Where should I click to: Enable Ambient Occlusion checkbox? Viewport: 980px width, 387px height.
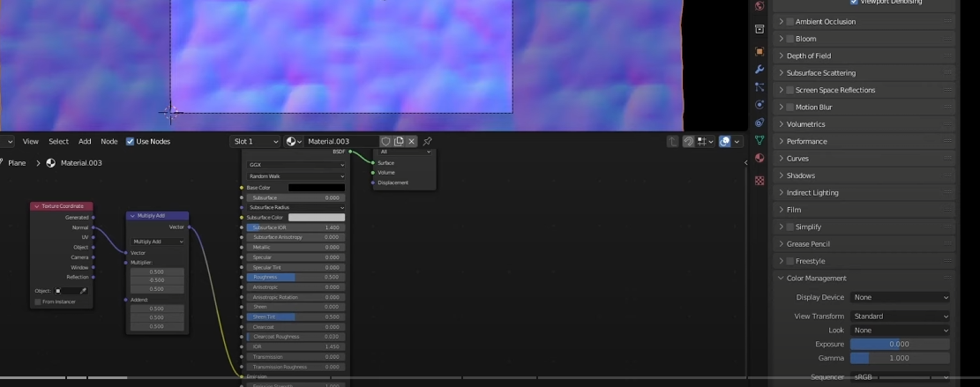[790, 22]
